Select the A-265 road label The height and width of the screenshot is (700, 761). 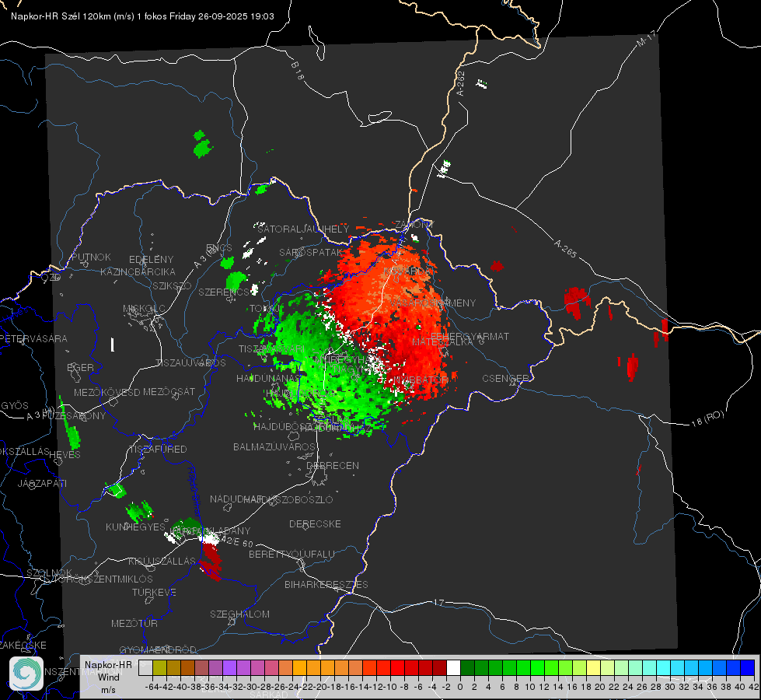[565, 249]
